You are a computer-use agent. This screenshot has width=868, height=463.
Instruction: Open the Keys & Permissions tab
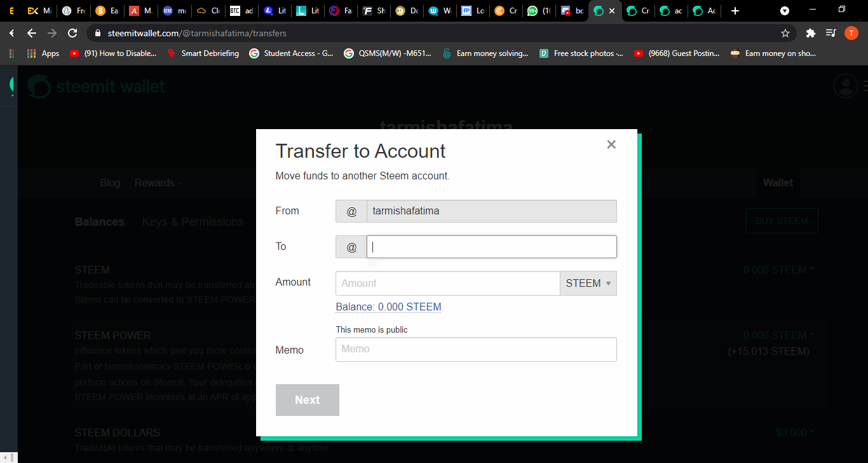[193, 222]
